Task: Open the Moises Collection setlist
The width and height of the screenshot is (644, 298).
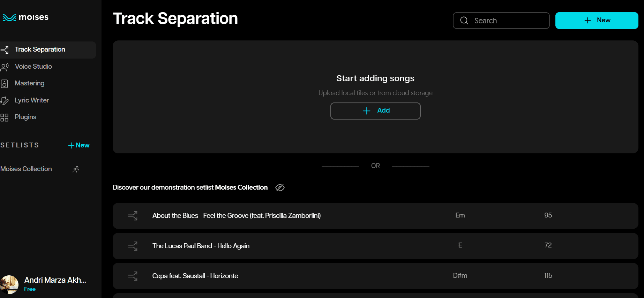Action: [26, 169]
